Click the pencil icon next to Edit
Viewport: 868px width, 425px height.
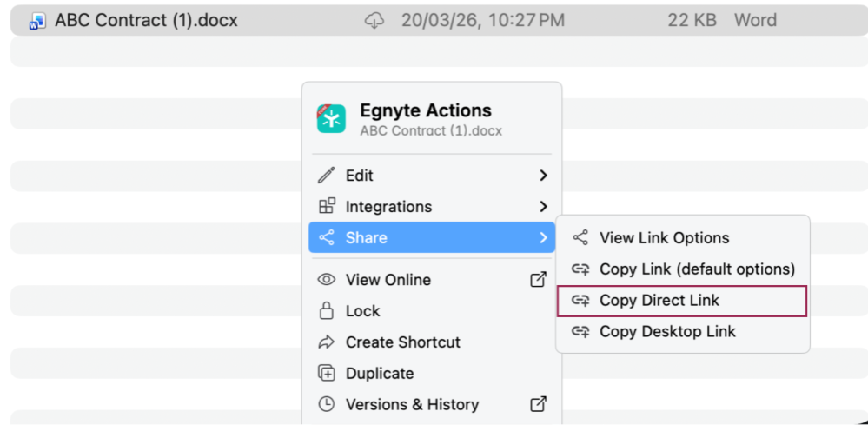pos(327,176)
